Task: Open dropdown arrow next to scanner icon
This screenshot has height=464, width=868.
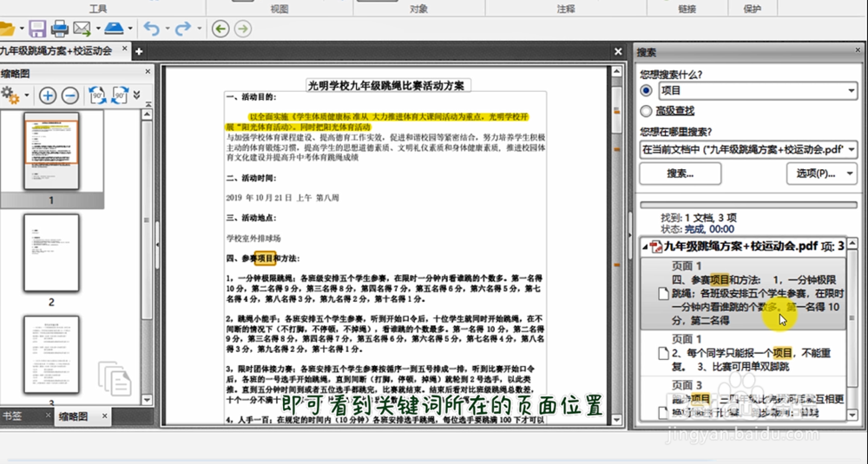Action: (x=130, y=29)
